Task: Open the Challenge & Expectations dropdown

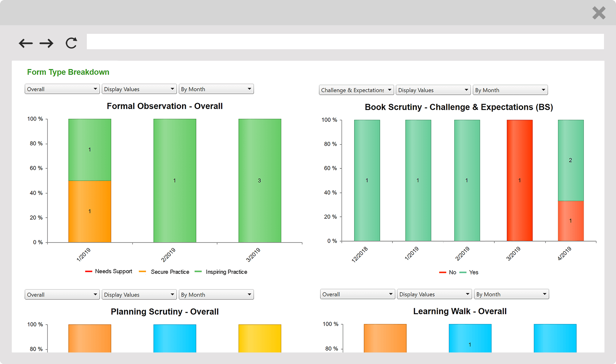Action: pos(356,90)
